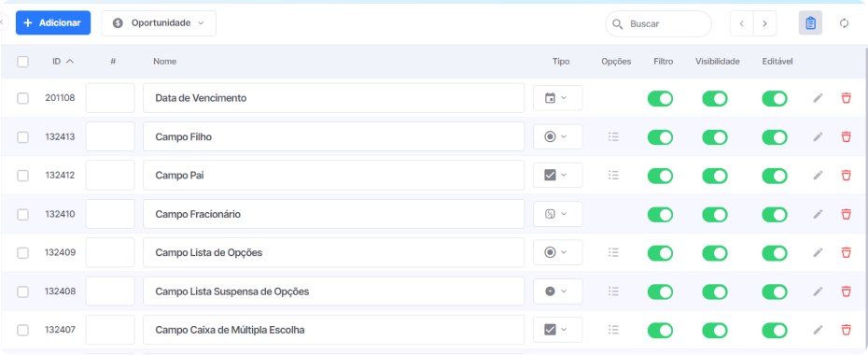Image resolution: width=868 pixels, height=355 pixels.
Task: Go to previous page arrow
Action: point(742,23)
